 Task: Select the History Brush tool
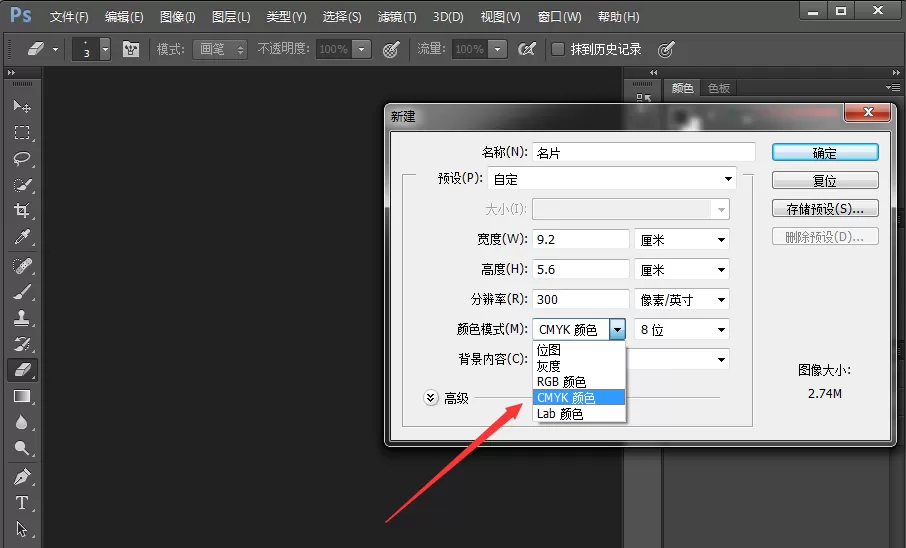22,344
